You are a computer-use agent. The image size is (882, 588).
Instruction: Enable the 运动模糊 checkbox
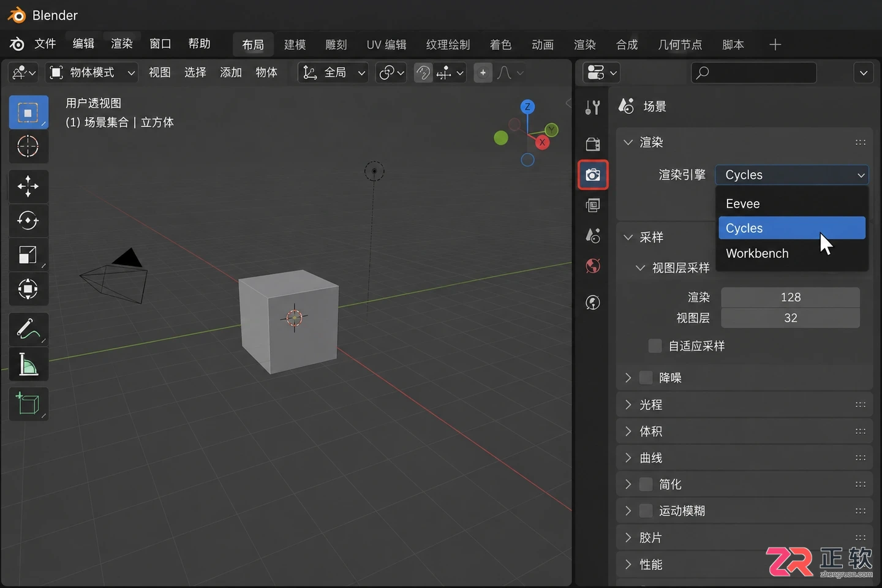pos(646,511)
